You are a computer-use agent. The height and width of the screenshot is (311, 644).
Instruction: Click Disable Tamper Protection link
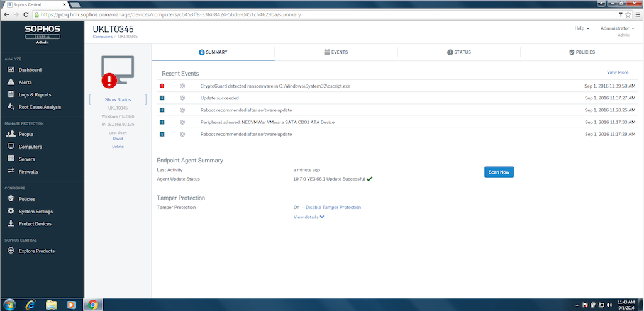coord(333,207)
